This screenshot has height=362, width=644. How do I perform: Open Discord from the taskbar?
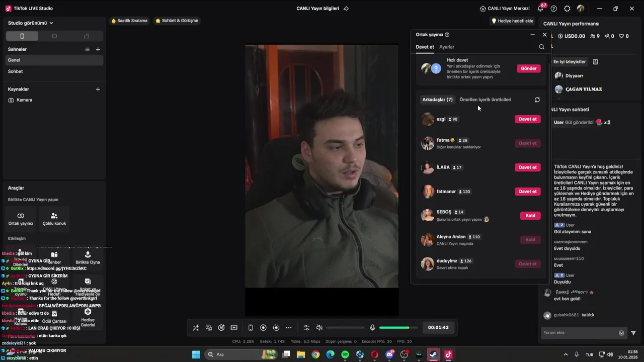pos(389,354)
